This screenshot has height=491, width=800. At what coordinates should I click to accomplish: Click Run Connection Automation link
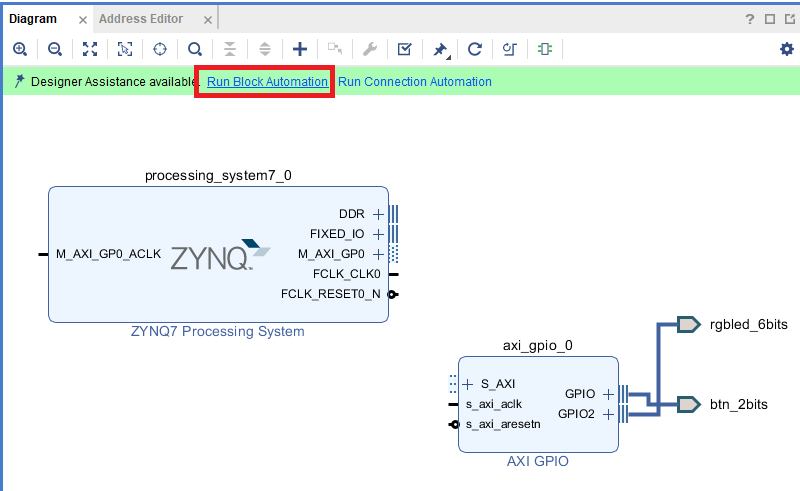click(414, 82)
